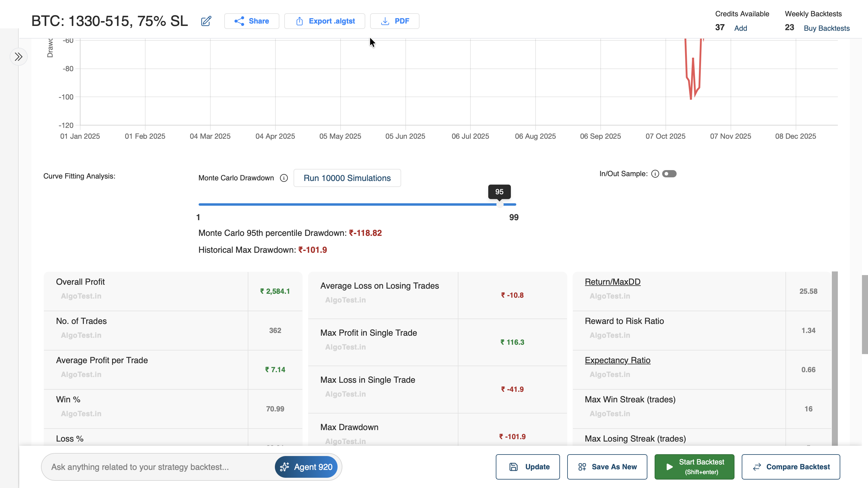Toggle the In/Out Sample switch

pos(669,174)
